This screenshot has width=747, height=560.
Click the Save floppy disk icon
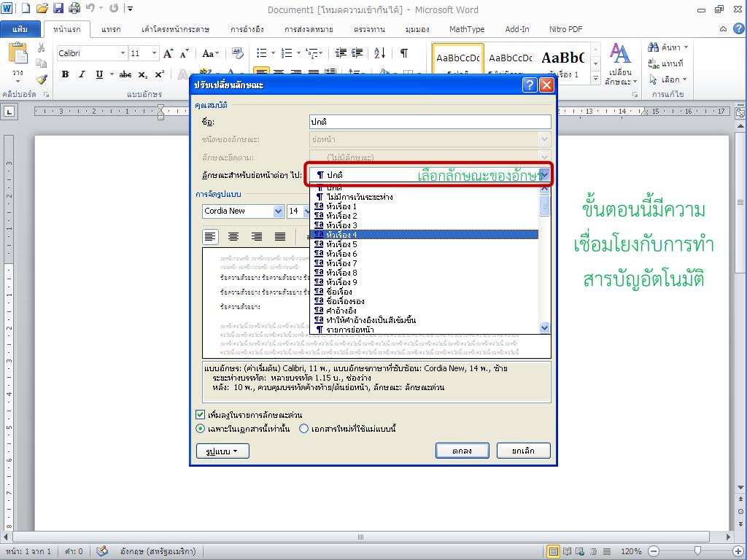pyautogui.click(x=58, y=8)
